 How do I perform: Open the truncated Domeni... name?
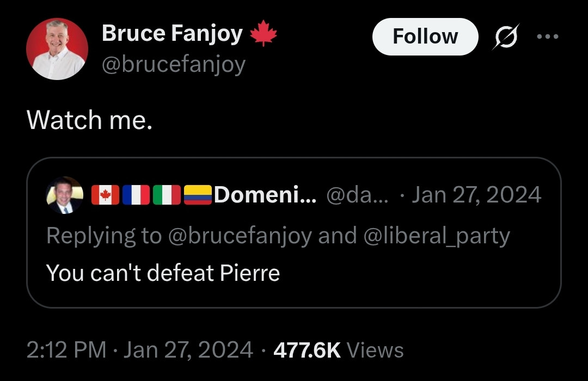click(x=265, y=195)
